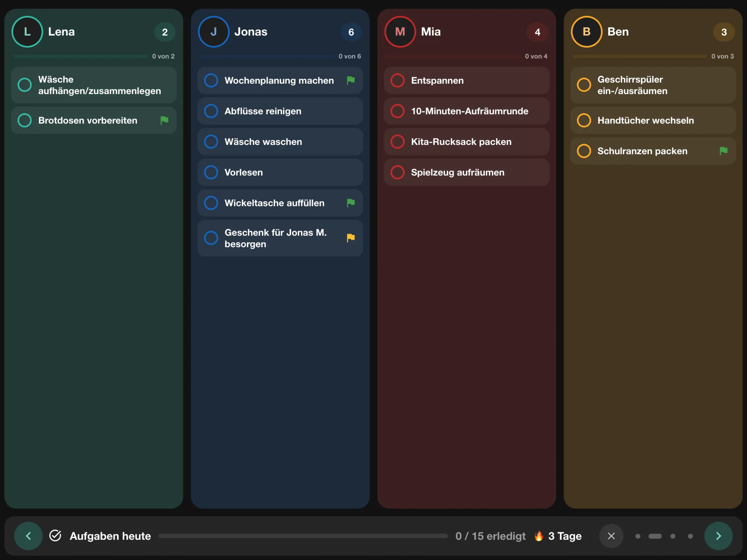Tick the Wäsche waschen circle

tap(211, 141)
